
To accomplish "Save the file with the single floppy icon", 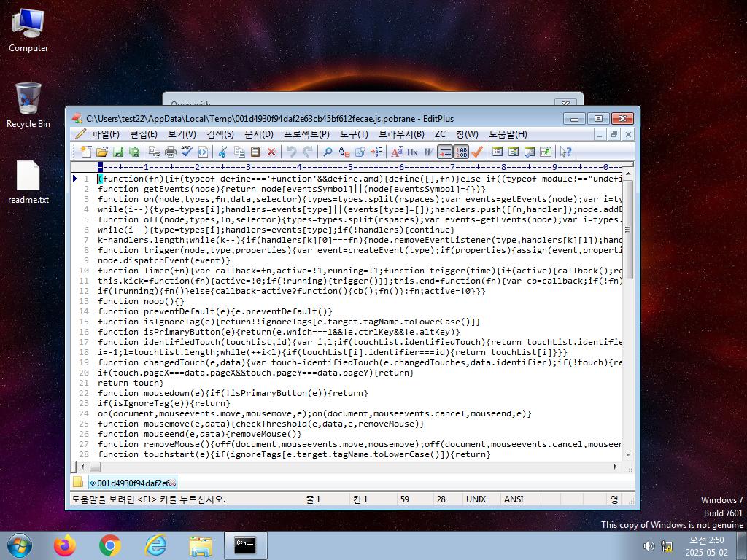I will pyautogui.click(x=118, y=152).
